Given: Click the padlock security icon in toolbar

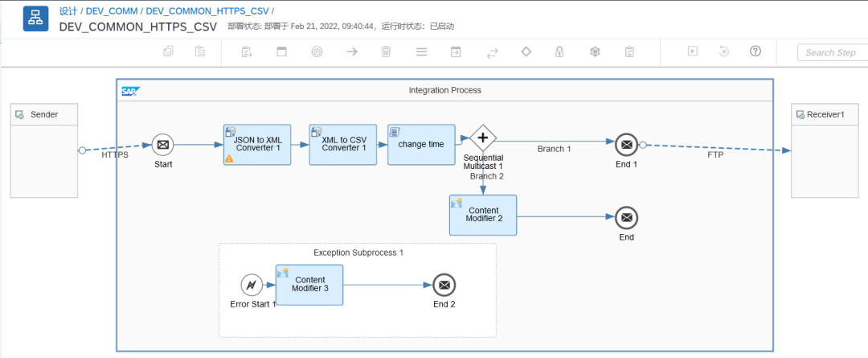Looking at the screenshot, I should (559, 51).
